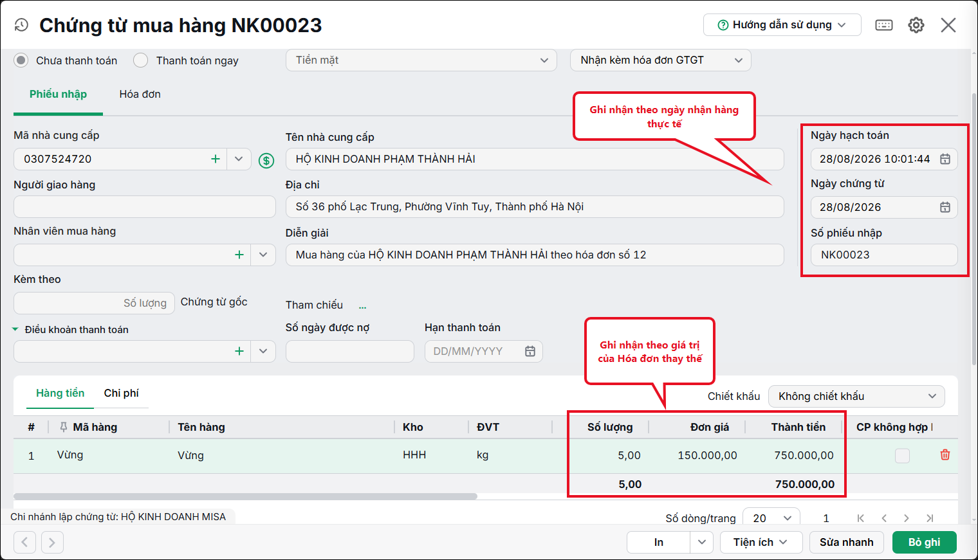Image resolution: width=978 pixels, height=560 pixels.
Task: Switch to the Chi phí tab
Action: pos(121,393)
